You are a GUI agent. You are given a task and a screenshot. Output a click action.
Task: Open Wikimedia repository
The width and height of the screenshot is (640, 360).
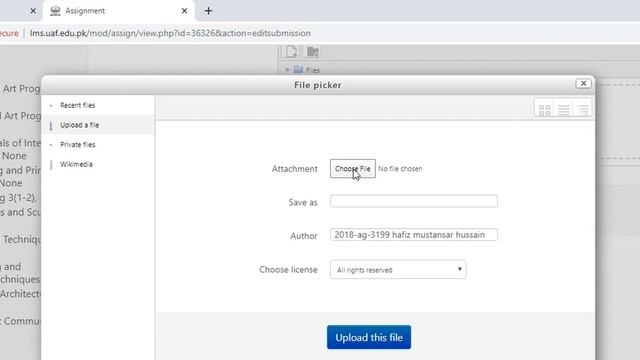pyautogui.click(x=76, y=164)
